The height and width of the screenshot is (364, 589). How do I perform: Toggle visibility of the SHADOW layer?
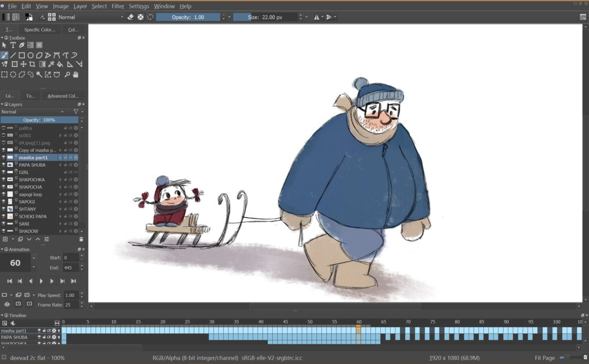pos(3,231)
